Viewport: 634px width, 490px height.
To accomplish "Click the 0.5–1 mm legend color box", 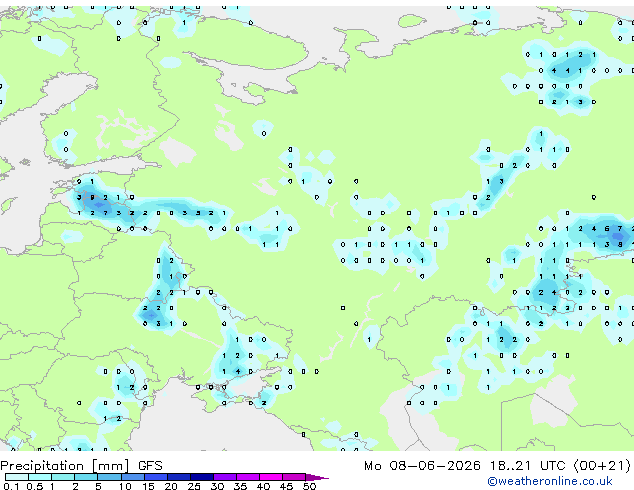I will (x=40, y=477).
